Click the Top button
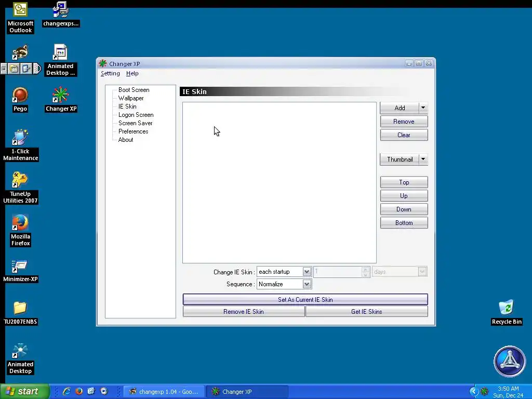This screenshot has height=399, width=532. pos(404,182)
